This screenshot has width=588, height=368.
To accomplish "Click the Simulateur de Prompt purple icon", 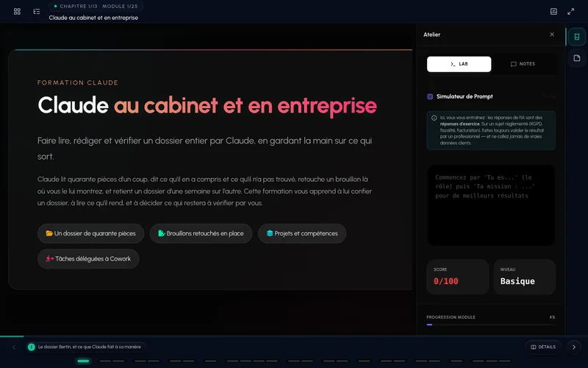I will (x=430, y=97).
